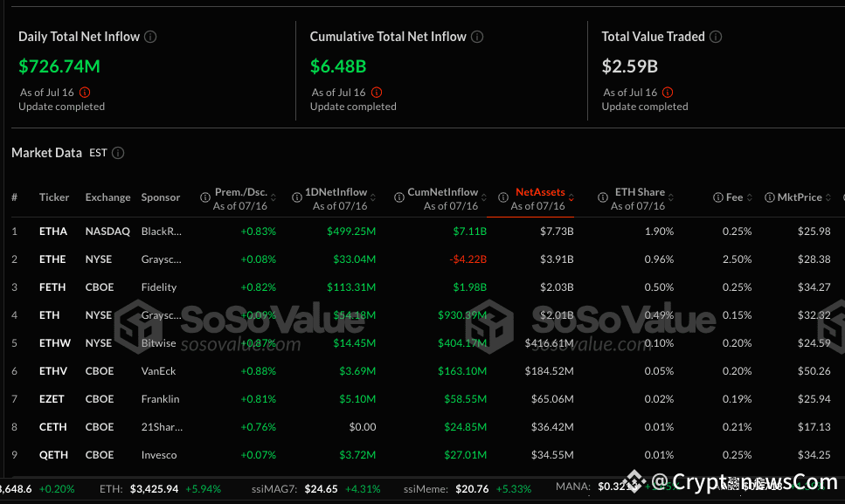Sort table by 1DNetInflow arrows
845x504 pixels.
(373, 197)
